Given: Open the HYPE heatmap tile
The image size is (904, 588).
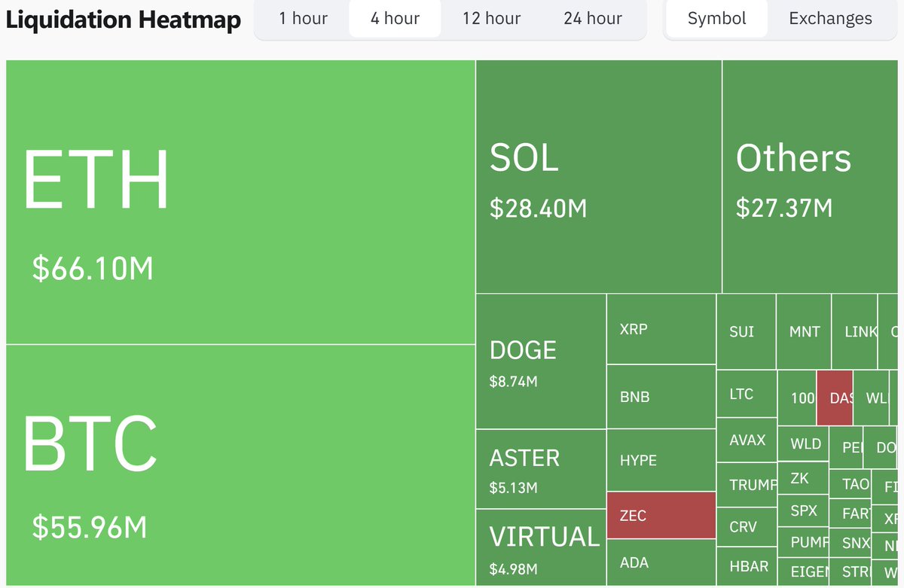Looking at the screenshot, I should (x=661, y=460).
